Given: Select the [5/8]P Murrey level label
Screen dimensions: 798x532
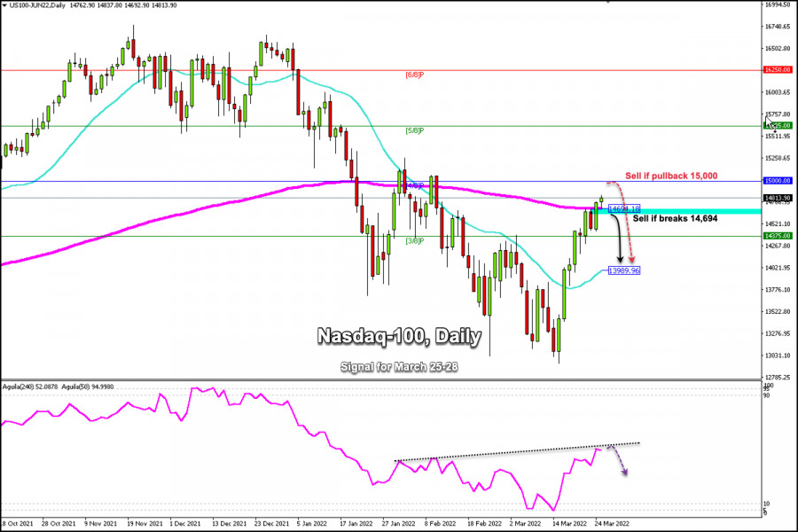Looking at the screenshot, I should 415,131.
